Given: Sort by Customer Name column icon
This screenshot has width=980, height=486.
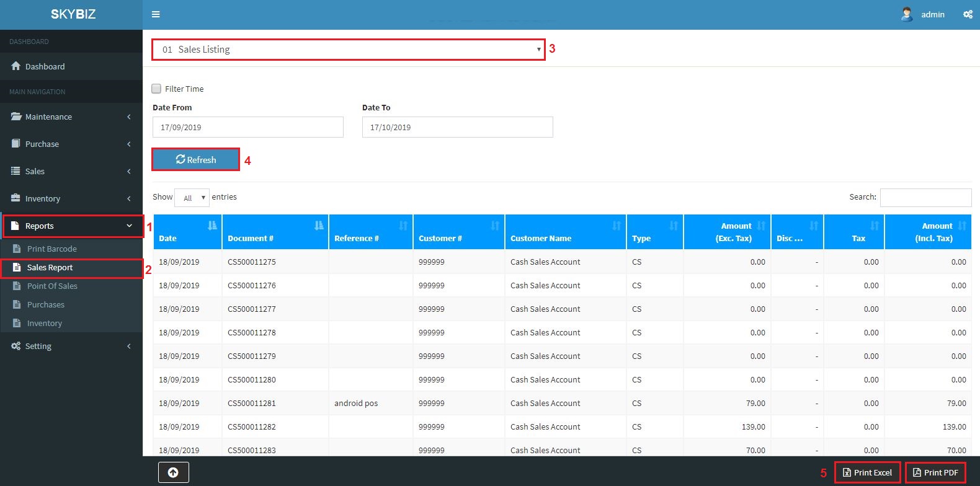Looking at the screenshot, I should (617, 226).
